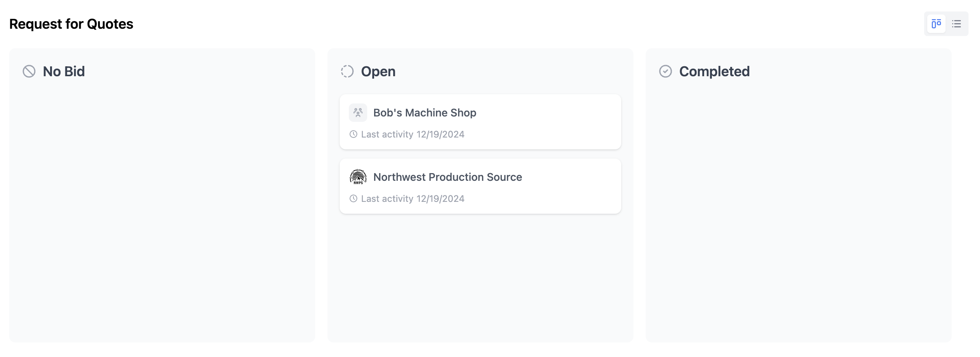Click the clock icon on Bob's Machine Shop card
Screen dimensions: 980x357
pos(353,134)
